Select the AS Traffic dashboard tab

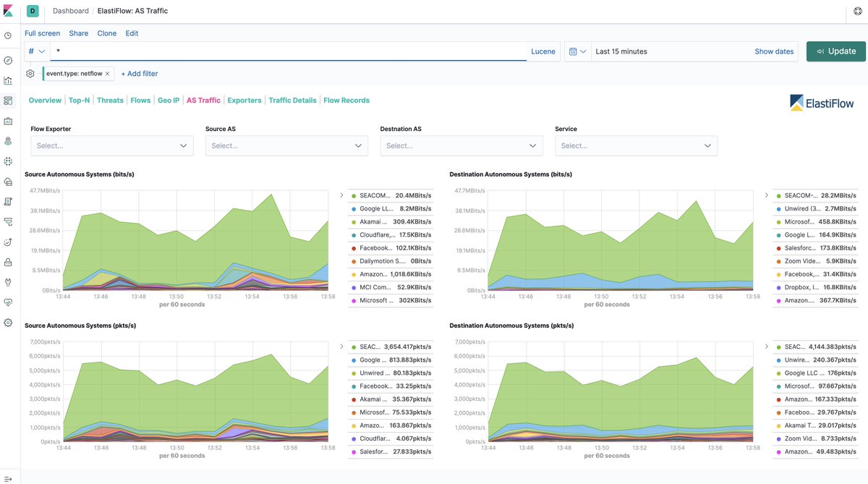pos(203,101)
